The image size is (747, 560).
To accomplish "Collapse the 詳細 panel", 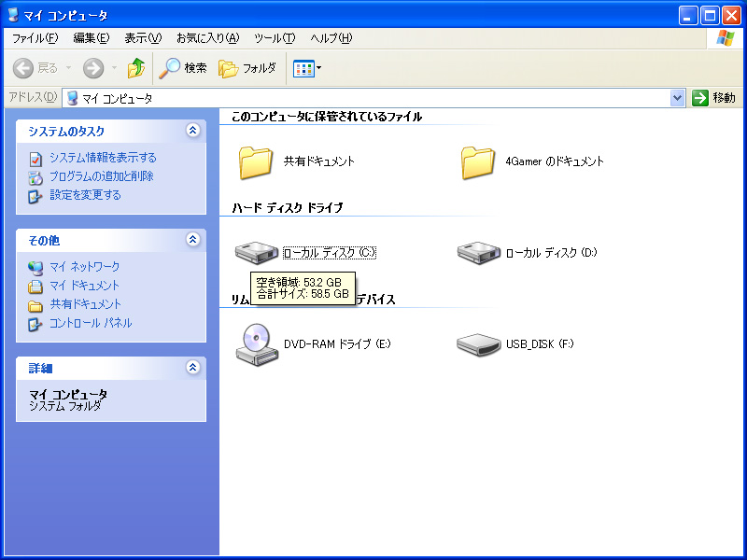I will click(193, 367).
